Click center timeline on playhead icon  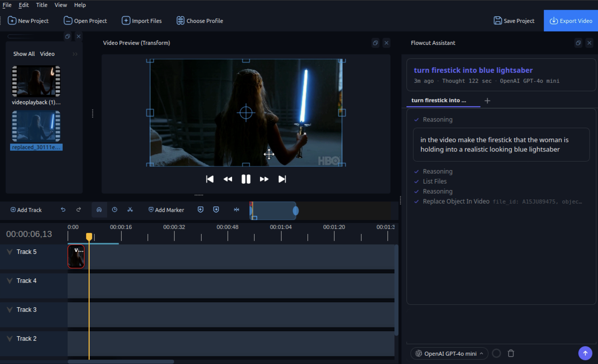236,210
